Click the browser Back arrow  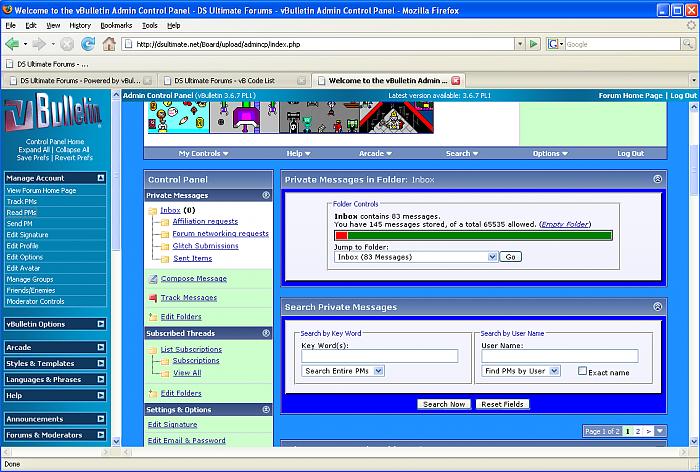13,44
